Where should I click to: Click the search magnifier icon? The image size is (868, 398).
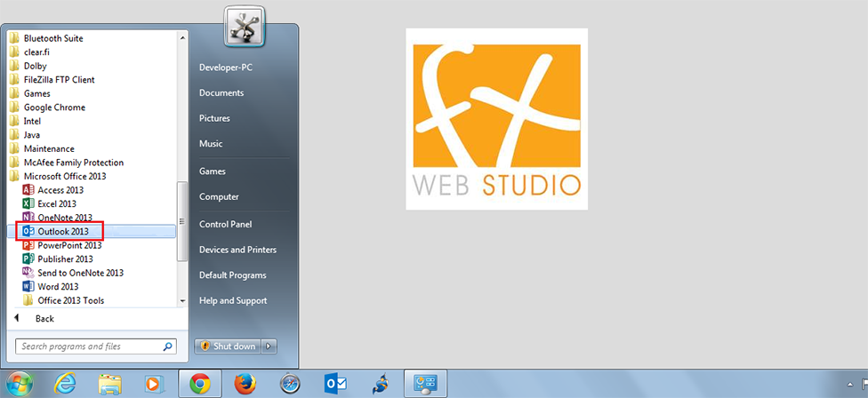pos(167,346)
